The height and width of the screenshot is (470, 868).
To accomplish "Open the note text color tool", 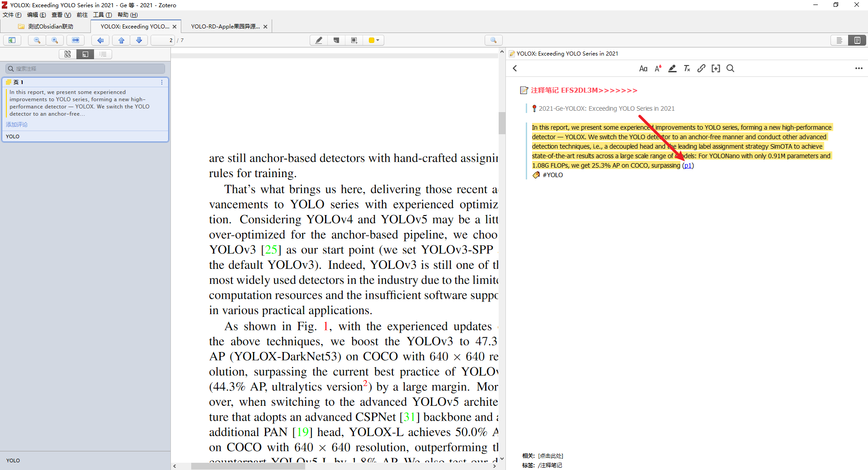I will [658, 68].
